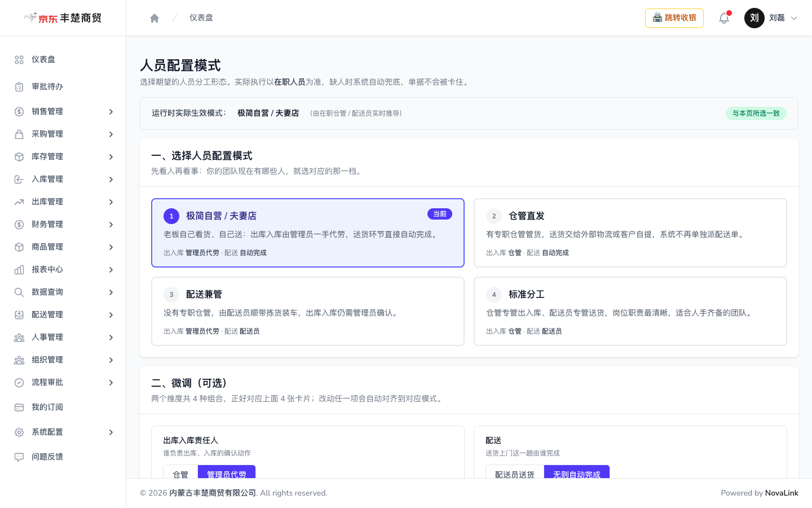Choose the 配送兼管 mode card

308,311
